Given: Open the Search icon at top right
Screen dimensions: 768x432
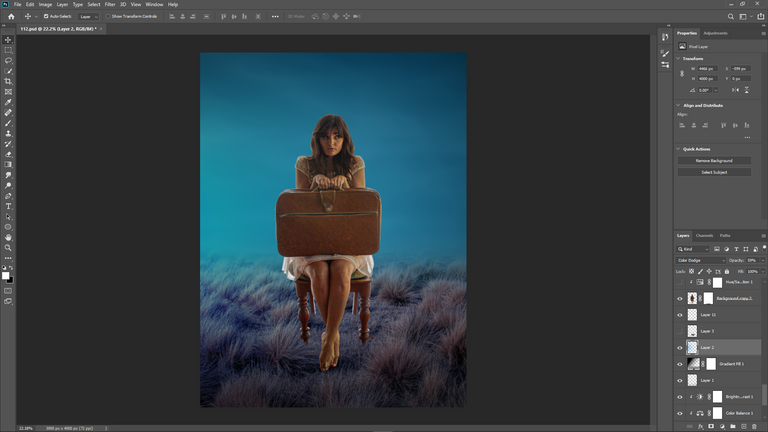Looking at the screenshot, I should [730, 16].
